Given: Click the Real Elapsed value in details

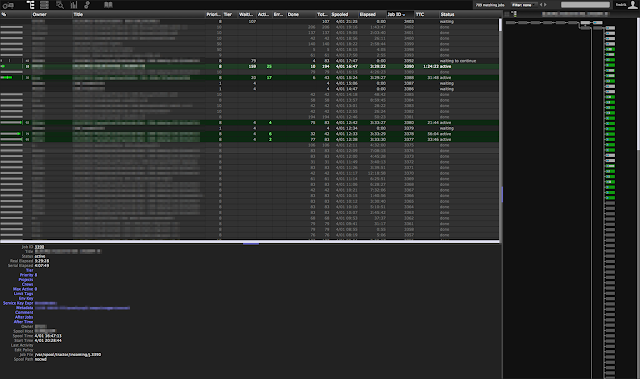Looking at the screenshot, I should point(42,261).
